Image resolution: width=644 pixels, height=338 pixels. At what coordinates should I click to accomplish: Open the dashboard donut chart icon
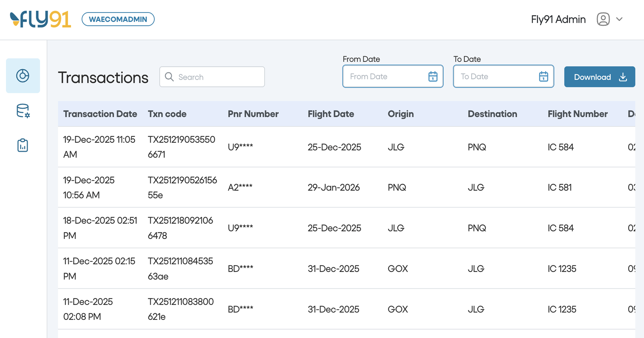[23, 76]
